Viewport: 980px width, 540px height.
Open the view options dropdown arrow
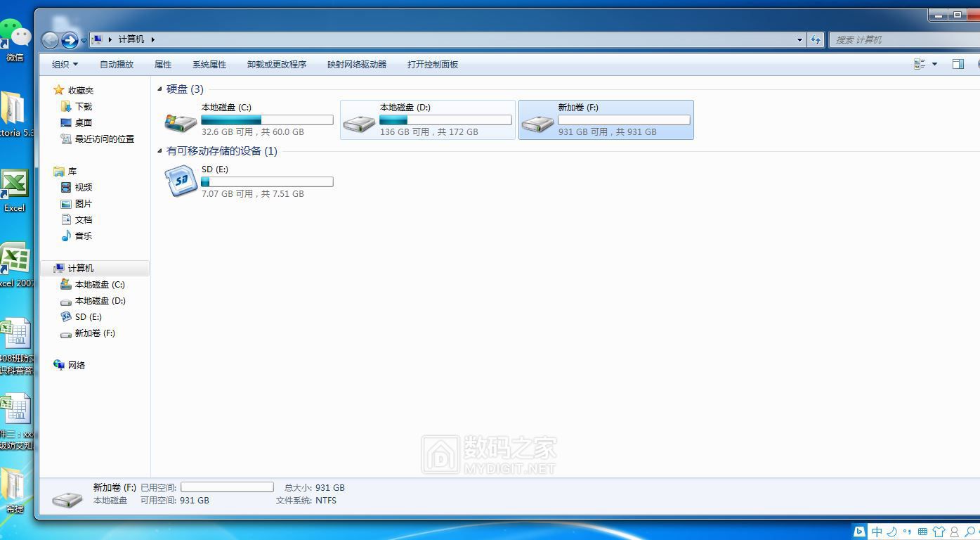tap(934, 64)
